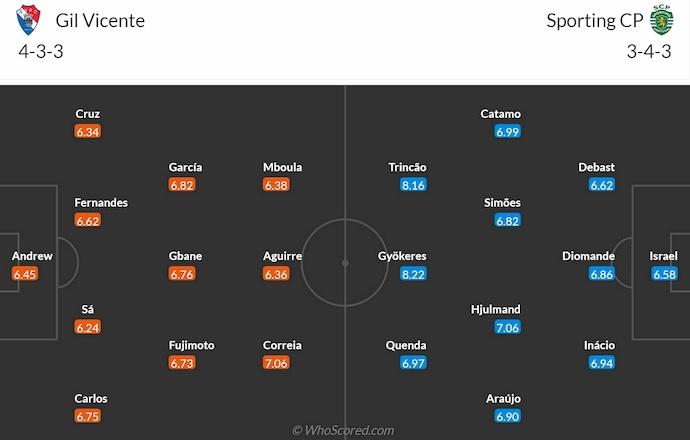This screenshot has width=690, height=440.
Task: Select goalkeeper Israel's 6.58 rating
Action: pyautogui.click(x=663, y=274)
